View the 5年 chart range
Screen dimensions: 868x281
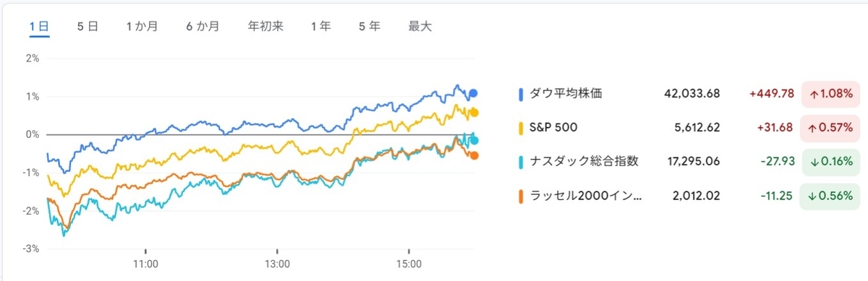(x=369, y=26)
